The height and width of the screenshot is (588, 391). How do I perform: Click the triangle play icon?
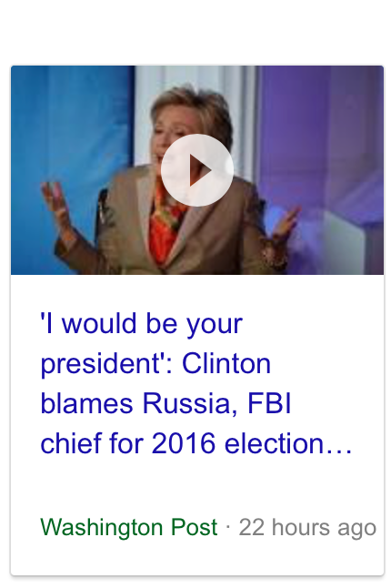[200, 170]
